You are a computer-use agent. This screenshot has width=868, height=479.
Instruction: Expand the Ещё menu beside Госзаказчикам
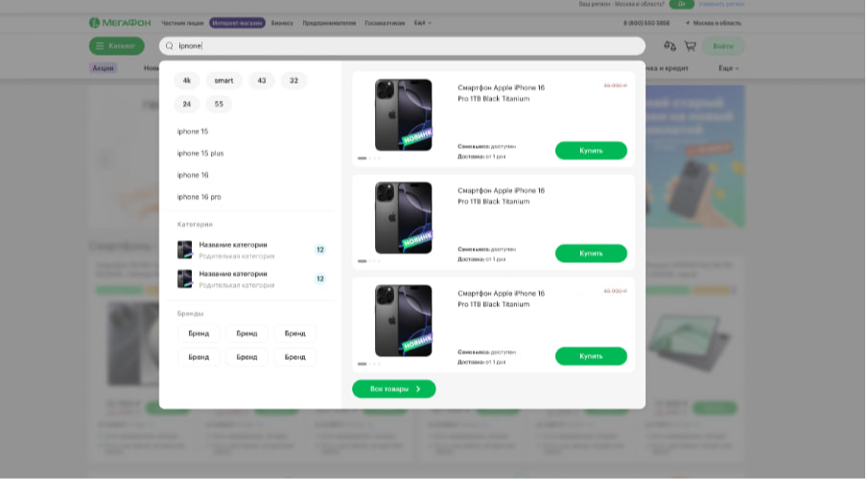[422, 22]
